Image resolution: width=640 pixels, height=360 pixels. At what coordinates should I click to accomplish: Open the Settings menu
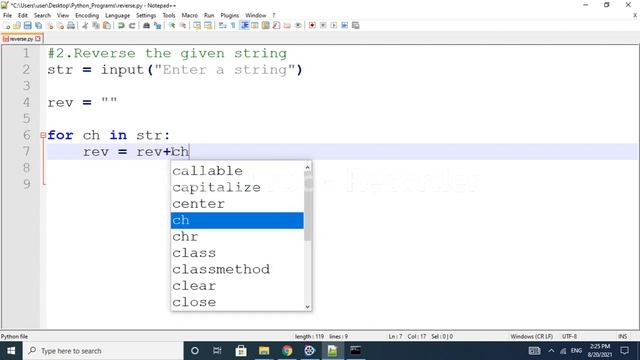[x=146, y=15]
